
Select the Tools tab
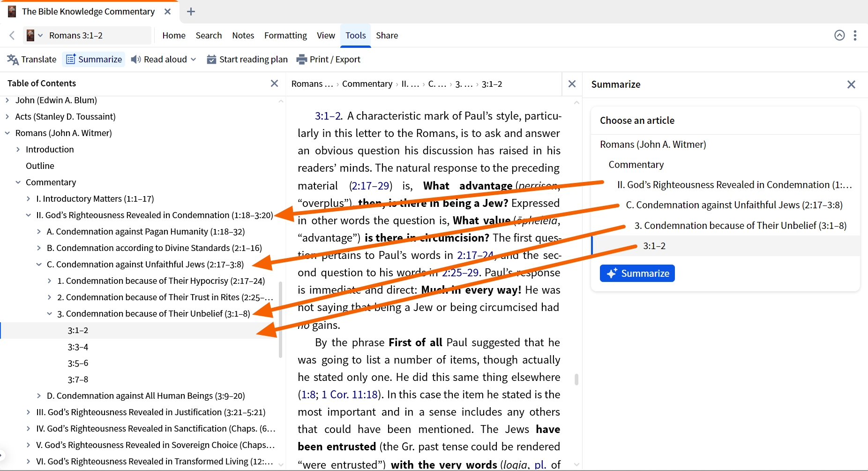click(x=356, y=35)
